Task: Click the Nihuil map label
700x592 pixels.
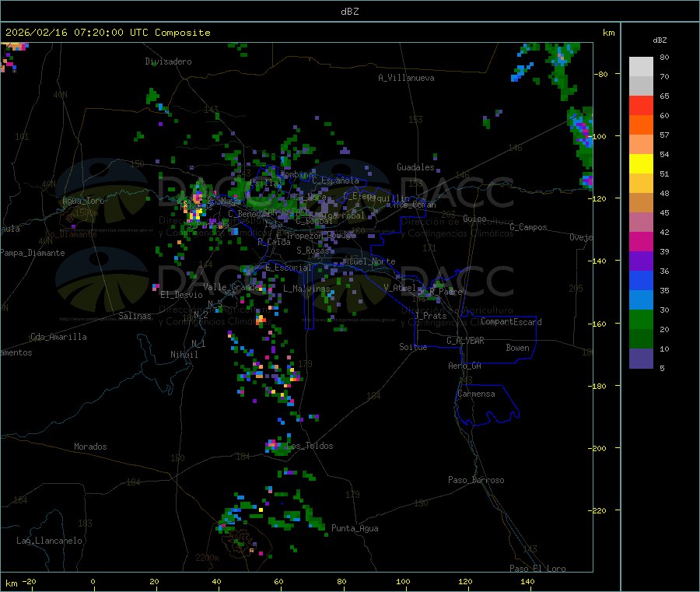Action: (x=184, y=355)
